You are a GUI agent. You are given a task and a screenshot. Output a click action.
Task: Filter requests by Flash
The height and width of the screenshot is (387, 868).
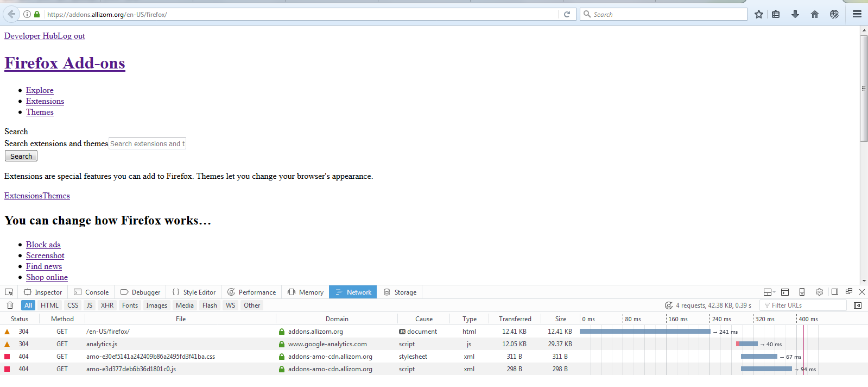pyautogui.click(x=210, y=305)
